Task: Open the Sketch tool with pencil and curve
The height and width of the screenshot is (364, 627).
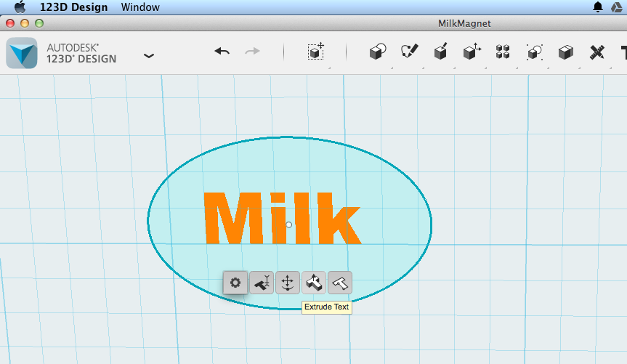Action: (x=409, y=52)
